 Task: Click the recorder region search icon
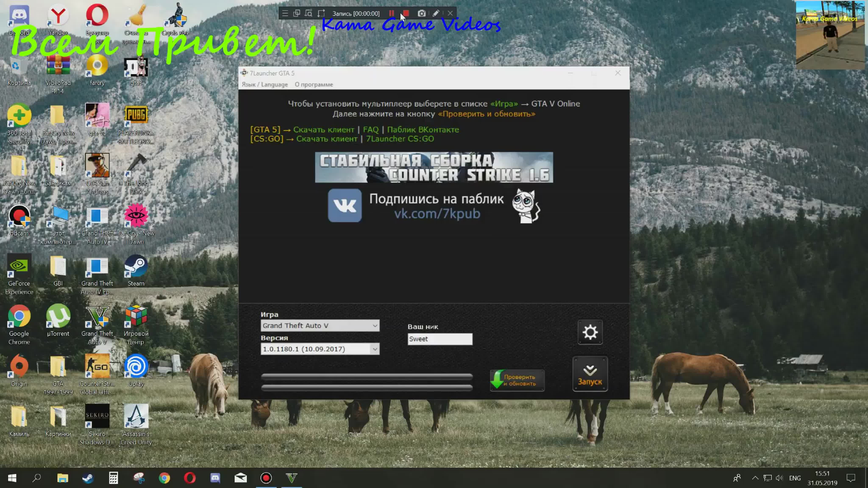coord(308,14)
